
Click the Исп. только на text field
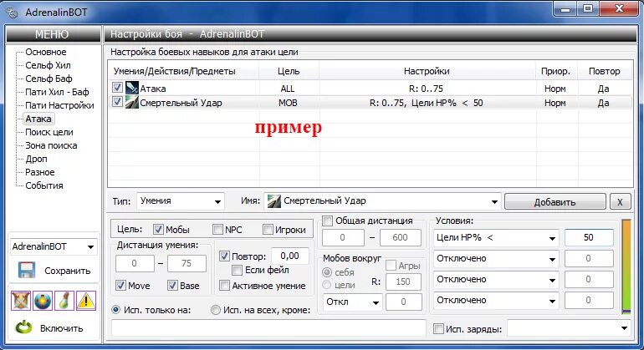click(268, 328)
